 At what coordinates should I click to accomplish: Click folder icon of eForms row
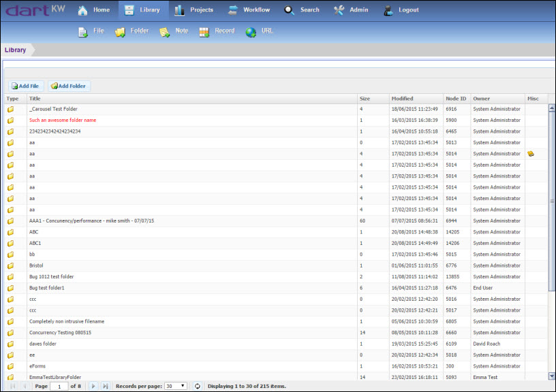click(11, 367)
